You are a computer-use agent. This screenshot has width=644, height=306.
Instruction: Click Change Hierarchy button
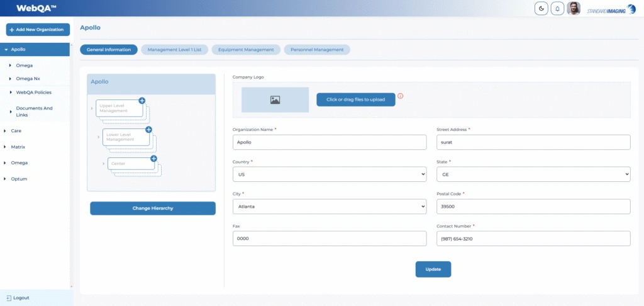point(153,208)
